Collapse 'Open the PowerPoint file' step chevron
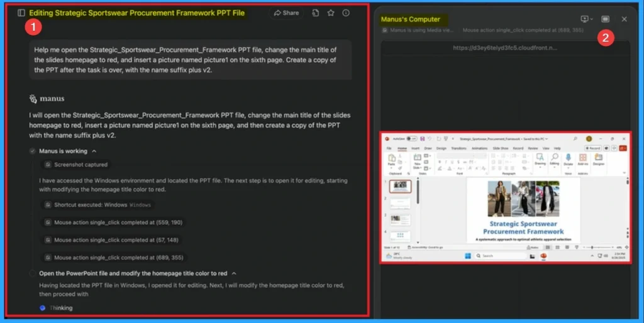 234,273
